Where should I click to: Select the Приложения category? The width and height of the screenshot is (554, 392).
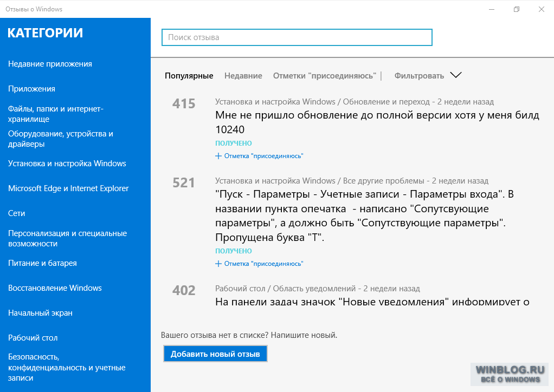(32, 89)
